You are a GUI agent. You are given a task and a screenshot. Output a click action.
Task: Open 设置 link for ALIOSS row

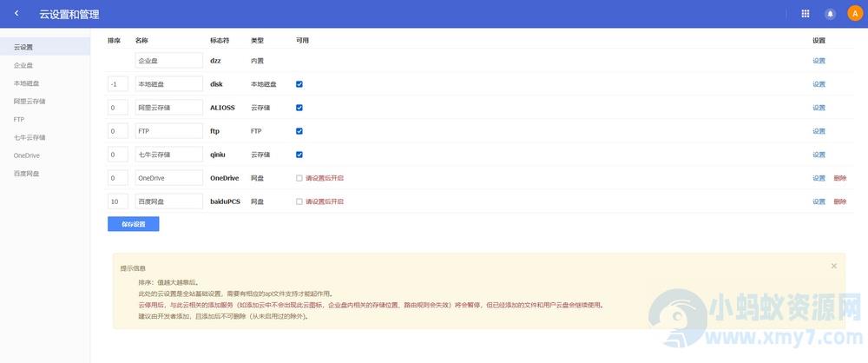pyautogui.click(x=819, y=108)
